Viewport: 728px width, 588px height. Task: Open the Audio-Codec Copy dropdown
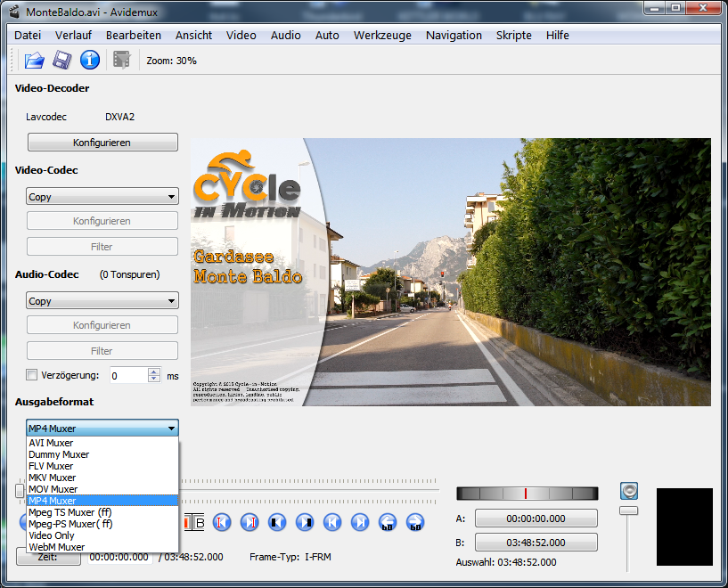102,301
